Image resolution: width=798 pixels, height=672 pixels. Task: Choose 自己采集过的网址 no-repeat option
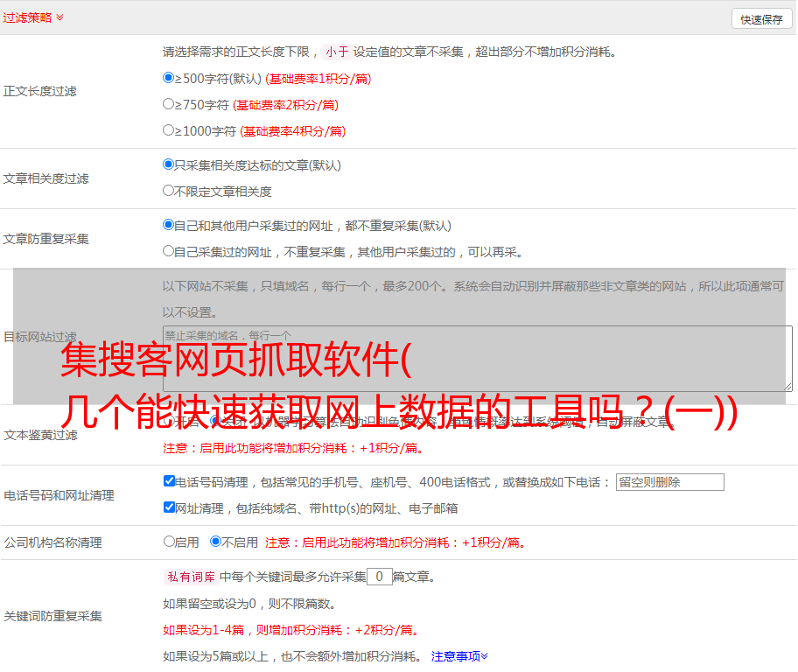169,251
